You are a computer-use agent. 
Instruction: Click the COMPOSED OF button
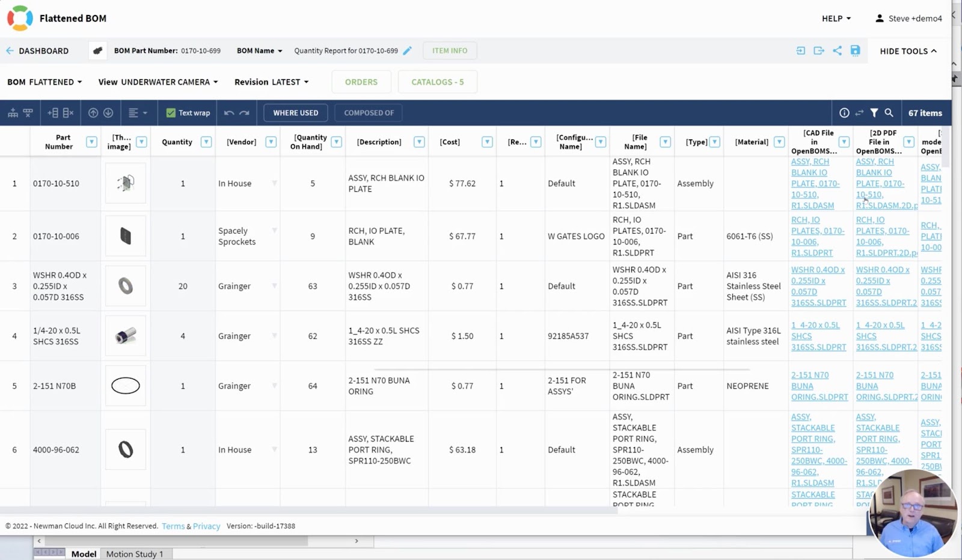coord(369,113)
